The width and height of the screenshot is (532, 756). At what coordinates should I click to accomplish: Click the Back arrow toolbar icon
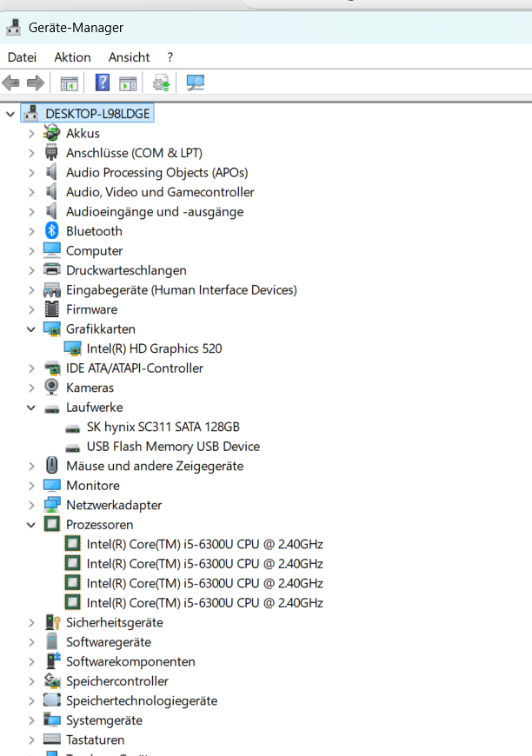click(10, 83)
